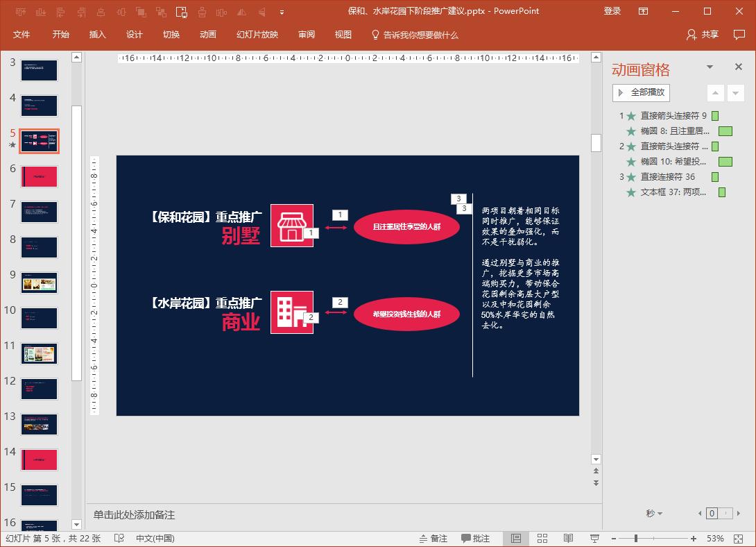756x547 pixels.
Task: Open the Customize Quick Access Toolbar chevron
Action: (x=282, y=11)
